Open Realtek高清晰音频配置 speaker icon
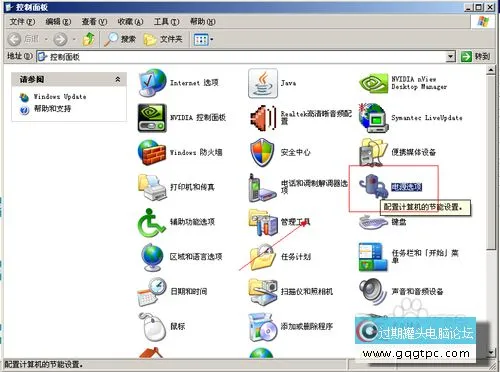This screenshot has width=500, height=372. [x=263, y=118]
